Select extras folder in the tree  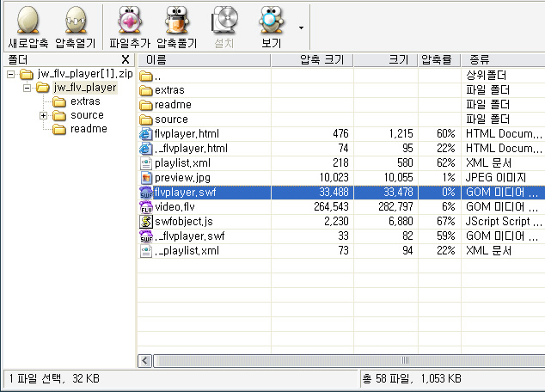[85, 101]
